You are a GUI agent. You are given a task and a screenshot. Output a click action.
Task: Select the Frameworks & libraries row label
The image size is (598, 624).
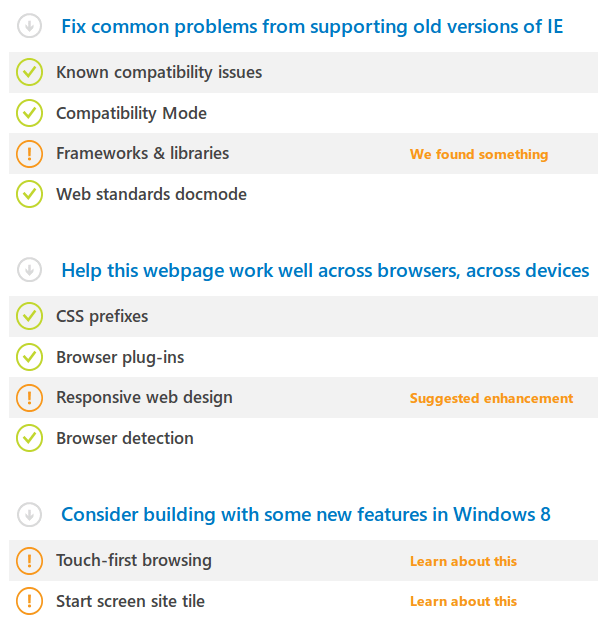[142, 153]
